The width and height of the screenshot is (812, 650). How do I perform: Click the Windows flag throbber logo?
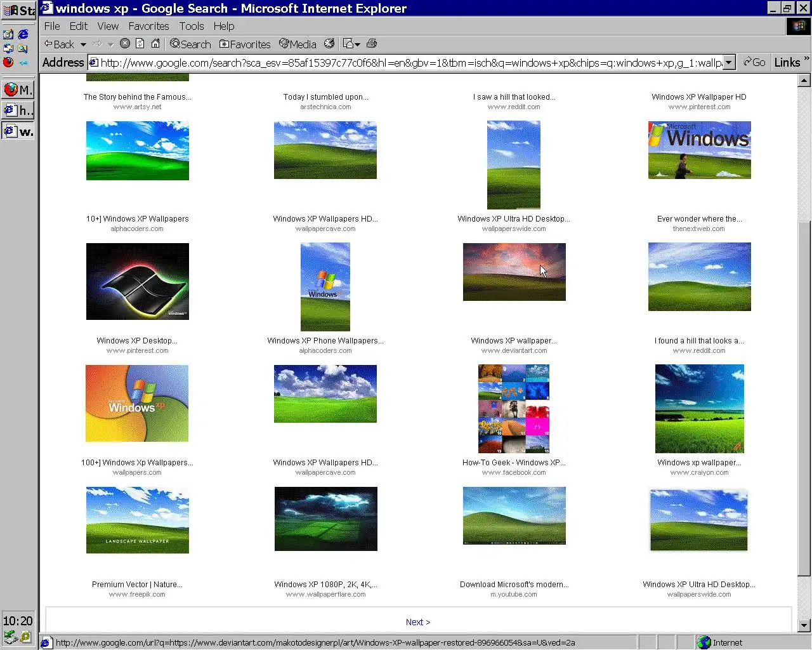pos(799,26)
